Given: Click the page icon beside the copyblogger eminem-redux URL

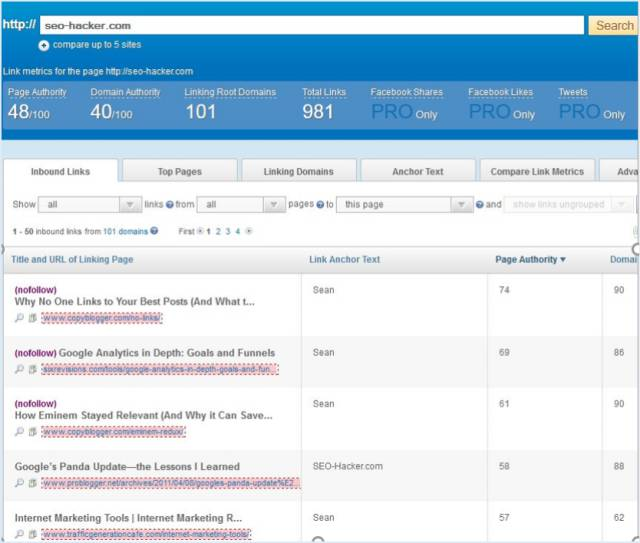Looking at the screenshot, I should pyautogui.click(x=32, y=432).
